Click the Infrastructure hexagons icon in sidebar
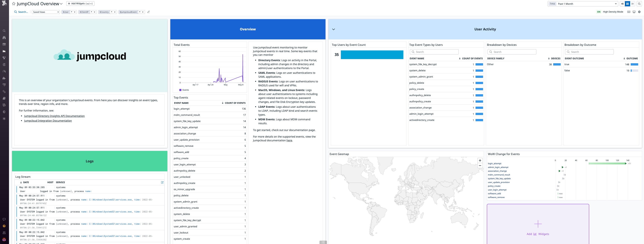The height and width of the screenshot is (244, 644). point(4,58)
